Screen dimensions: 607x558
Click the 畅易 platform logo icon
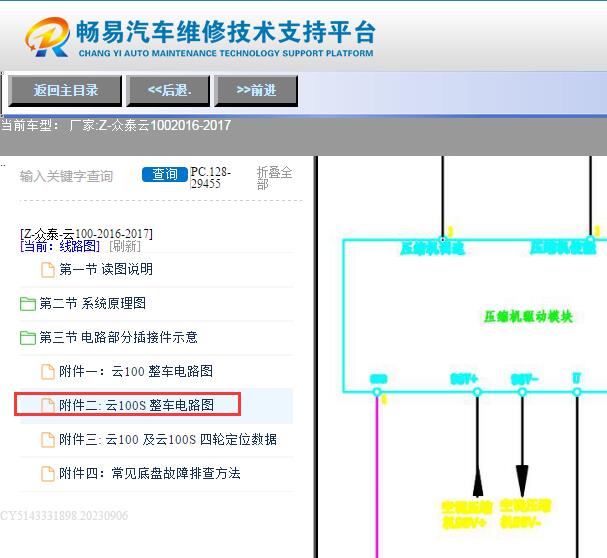click(47, 37)
